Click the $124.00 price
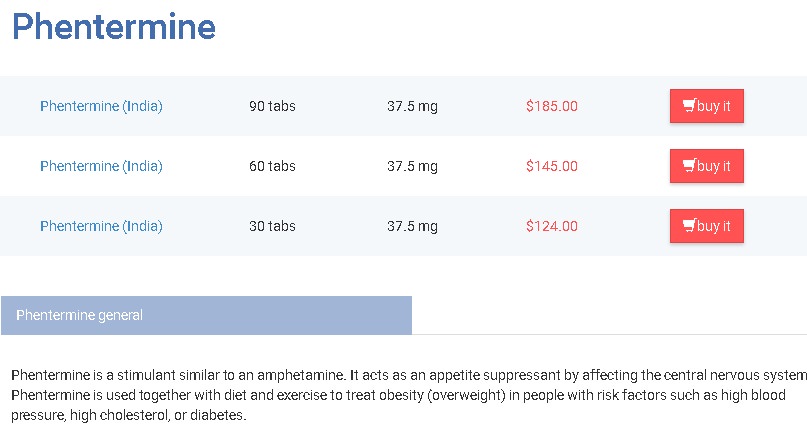807x429 pixels. click(552, 226)
